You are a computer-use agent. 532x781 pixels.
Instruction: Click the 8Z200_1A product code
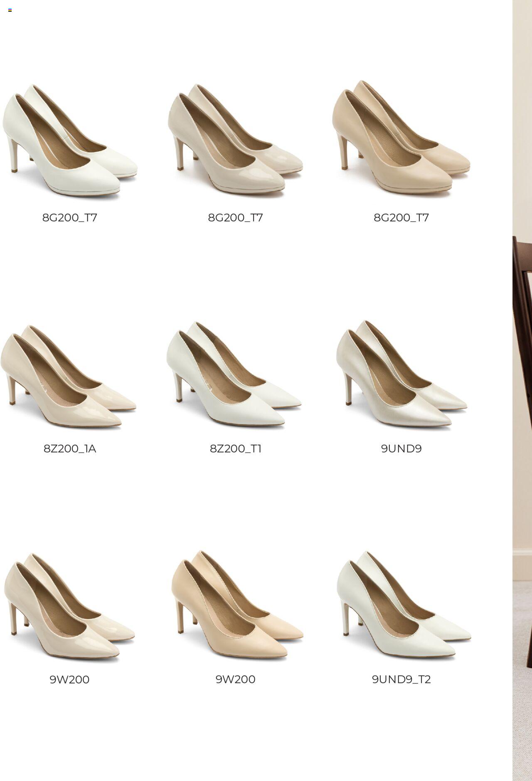pyautogui.click(x=70, y=449)
